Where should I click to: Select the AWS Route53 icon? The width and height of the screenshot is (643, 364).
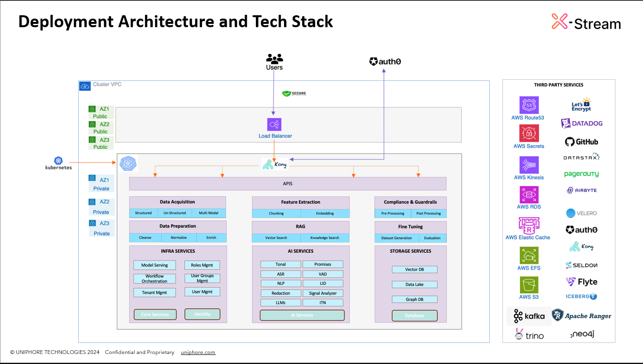529,105
